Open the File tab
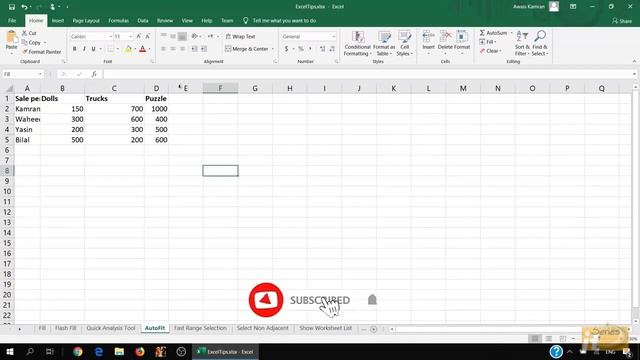 pyautogui.click(x=12, y=20)
